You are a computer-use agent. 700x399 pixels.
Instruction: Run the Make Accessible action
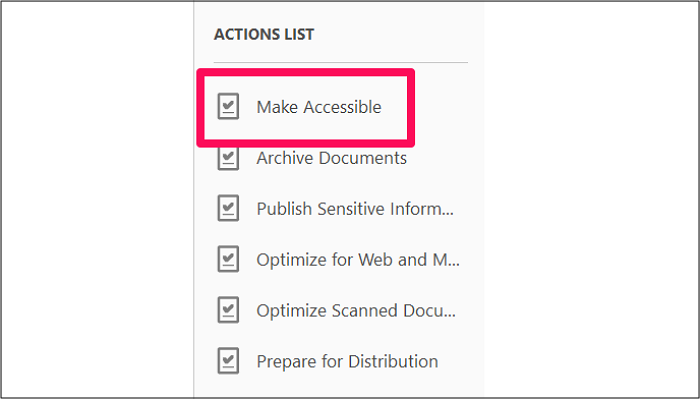tap(319, 107)
